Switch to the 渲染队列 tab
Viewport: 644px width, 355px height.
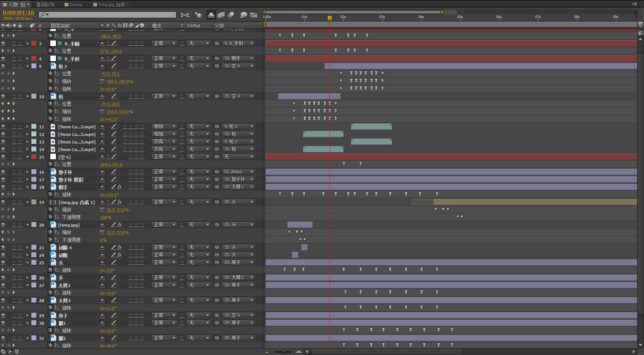pyautogui.click(x=45, y=5)
